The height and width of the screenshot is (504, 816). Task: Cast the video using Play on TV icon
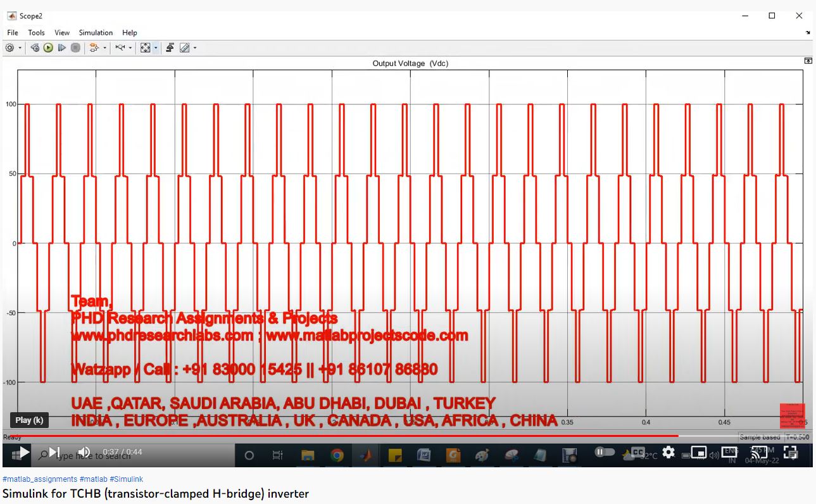[x=759, y=452]
